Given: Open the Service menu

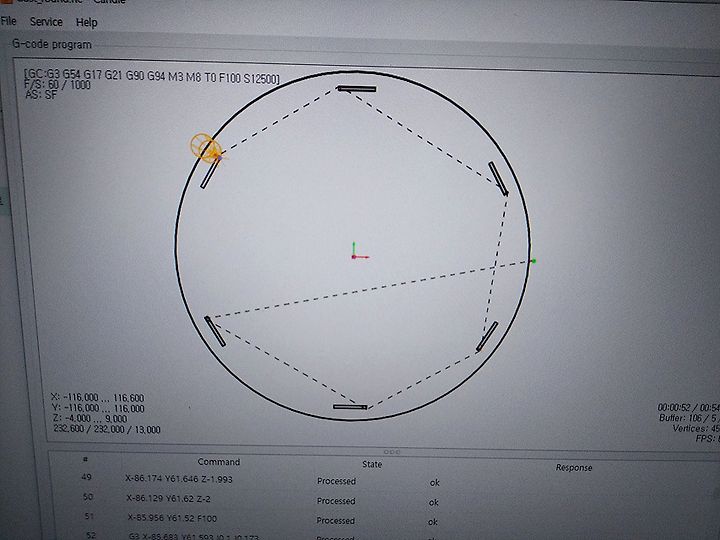Looking at the screenshot, I should coord(46,22).
